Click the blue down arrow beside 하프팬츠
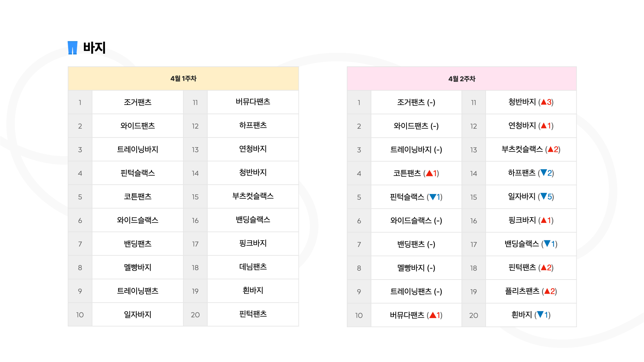This screenshot has height=362, width=644. click(544, 173)
